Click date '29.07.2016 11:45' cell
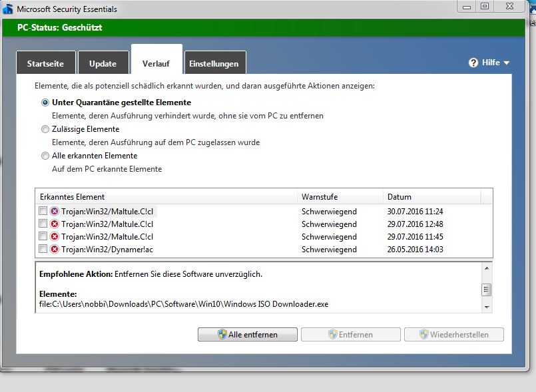The height and width of the screenshot is (392, 536). 415,237
